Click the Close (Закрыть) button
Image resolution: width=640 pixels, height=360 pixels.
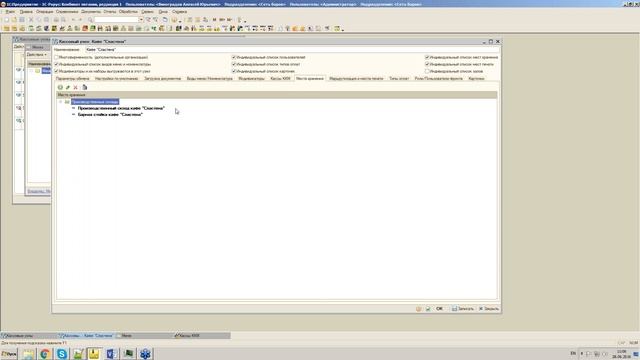click(489, 309)
